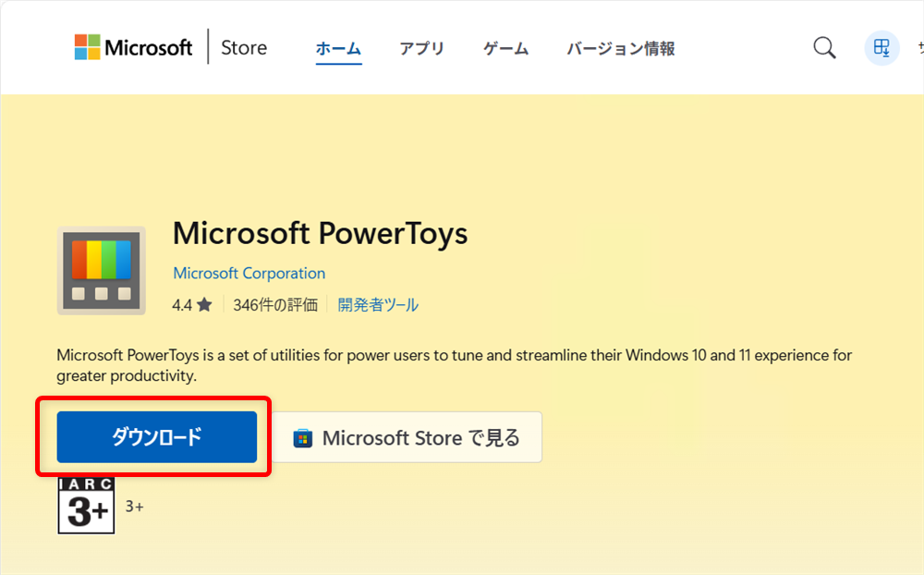Click the 3+ age label text

tap(133, 506)
